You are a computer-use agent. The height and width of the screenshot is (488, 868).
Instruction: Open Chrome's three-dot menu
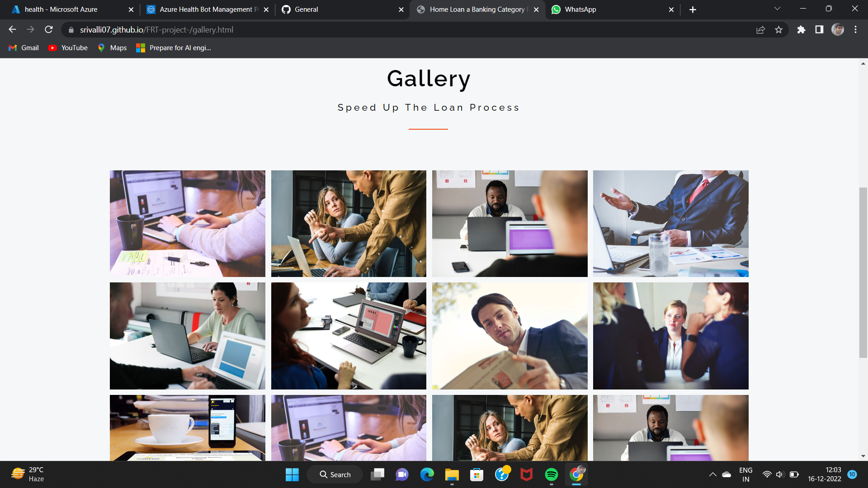coord(855,29)
